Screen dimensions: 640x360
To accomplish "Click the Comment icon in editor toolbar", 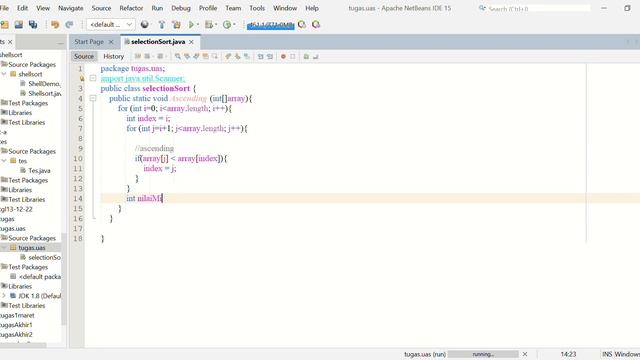I will point(306,56).
